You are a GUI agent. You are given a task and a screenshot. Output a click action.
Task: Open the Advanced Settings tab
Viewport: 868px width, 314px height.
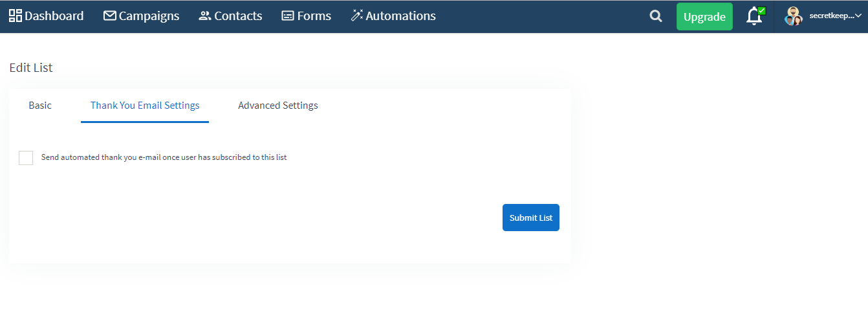pyautogui.click(x=278, y=105)
